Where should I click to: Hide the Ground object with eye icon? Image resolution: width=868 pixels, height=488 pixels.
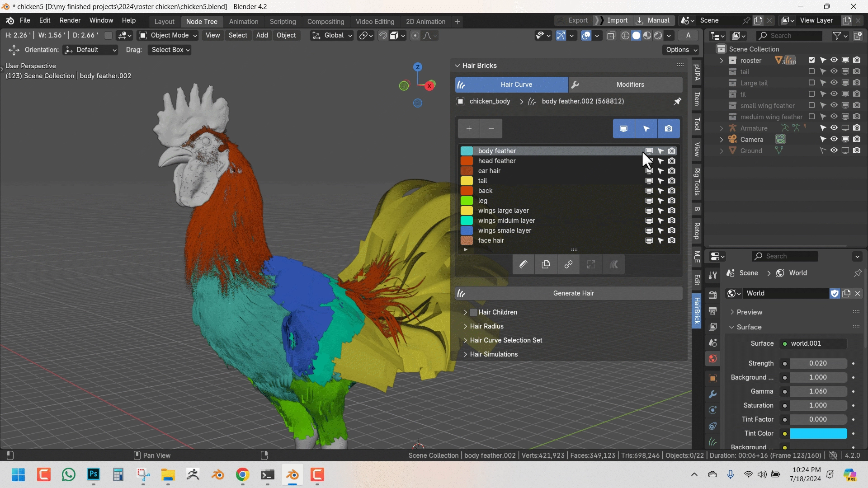834,151
